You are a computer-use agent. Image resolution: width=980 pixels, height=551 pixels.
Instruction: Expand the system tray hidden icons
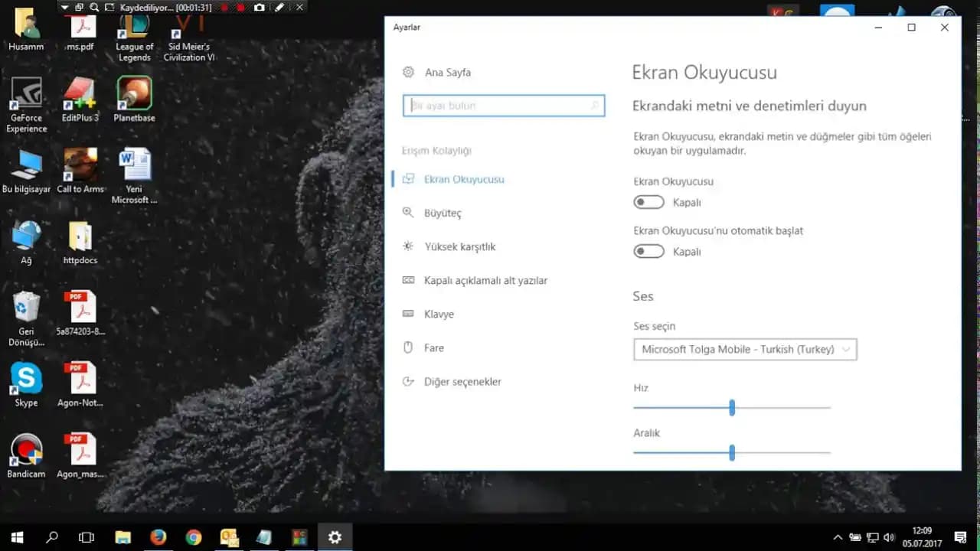838,536
